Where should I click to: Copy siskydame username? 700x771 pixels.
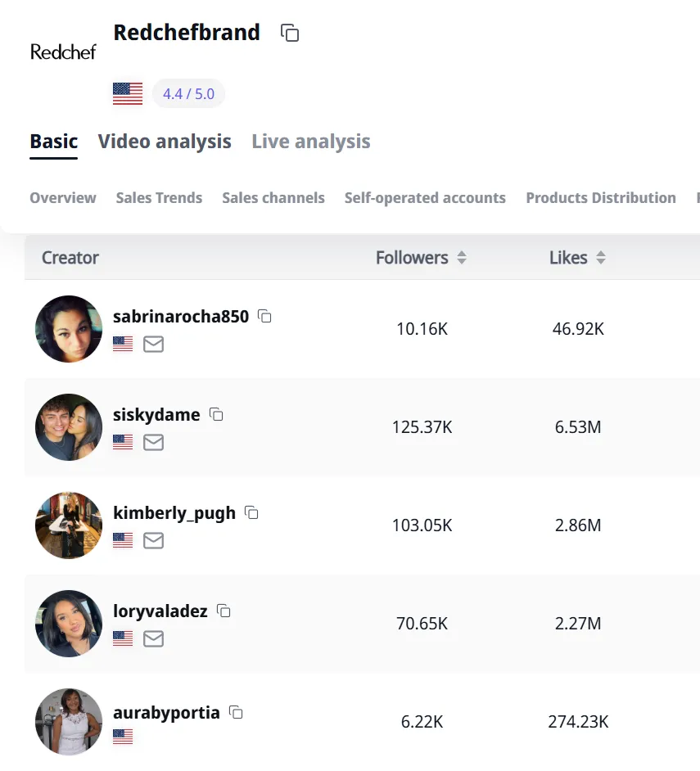[x=216, y=414]
